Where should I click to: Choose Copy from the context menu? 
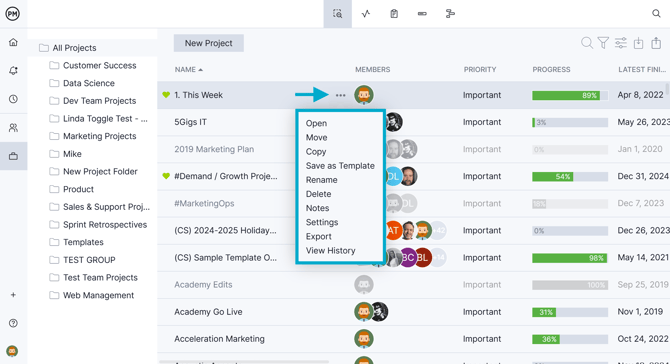point(316,152)
